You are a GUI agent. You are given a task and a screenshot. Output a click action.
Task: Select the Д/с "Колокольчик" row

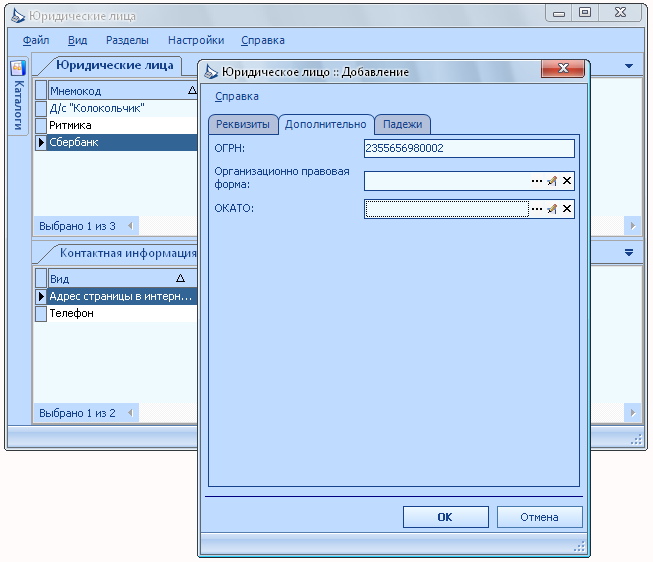click(x=122, y=108)
